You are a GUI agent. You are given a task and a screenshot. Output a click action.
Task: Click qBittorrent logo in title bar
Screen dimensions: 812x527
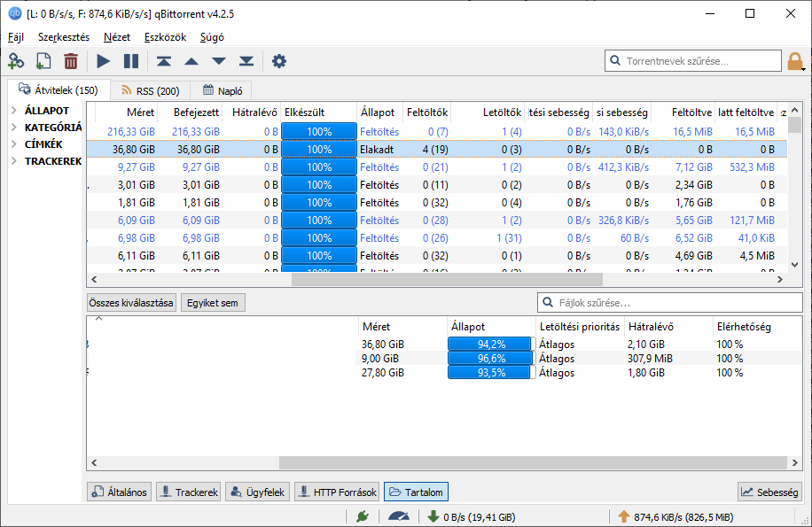[15, 13]
